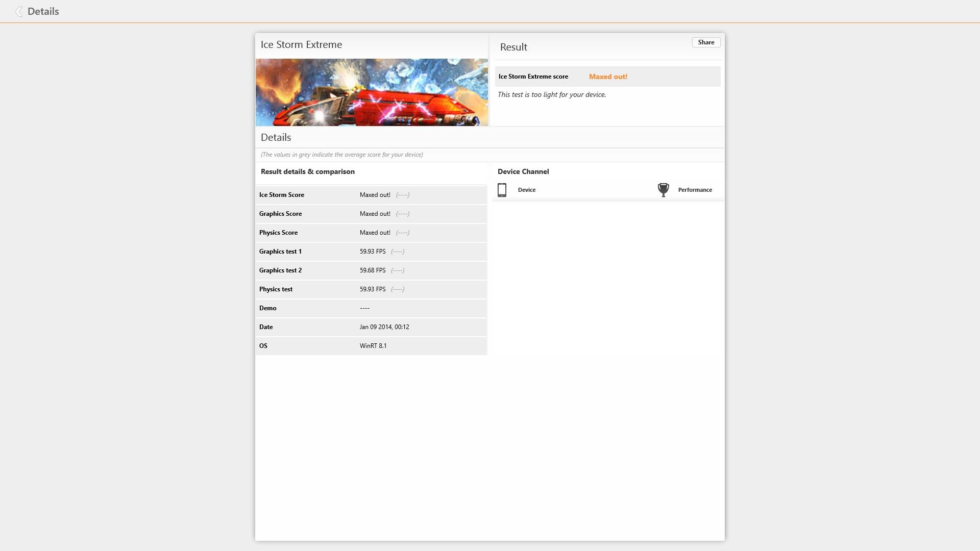Click the phone Device icon

502,190
